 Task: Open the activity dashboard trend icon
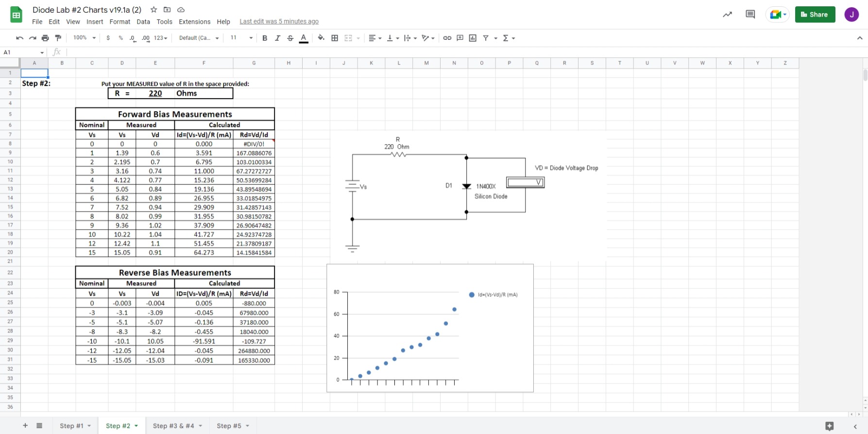727,15
